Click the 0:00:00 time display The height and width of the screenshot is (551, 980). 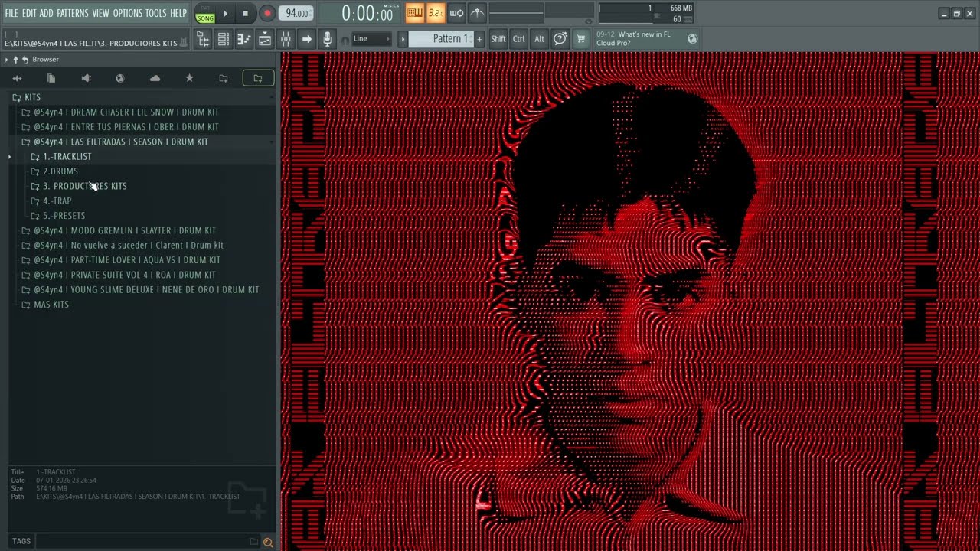click(367, 14)
